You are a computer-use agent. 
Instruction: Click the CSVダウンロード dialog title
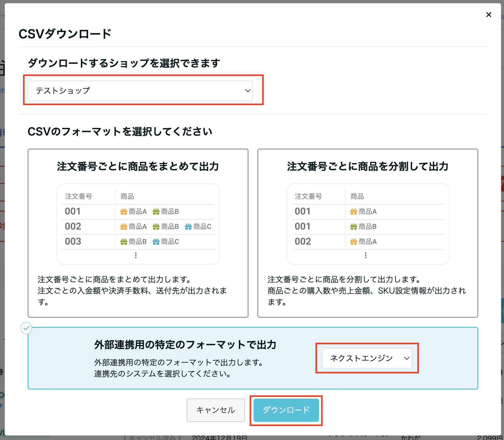pos(65,34)
